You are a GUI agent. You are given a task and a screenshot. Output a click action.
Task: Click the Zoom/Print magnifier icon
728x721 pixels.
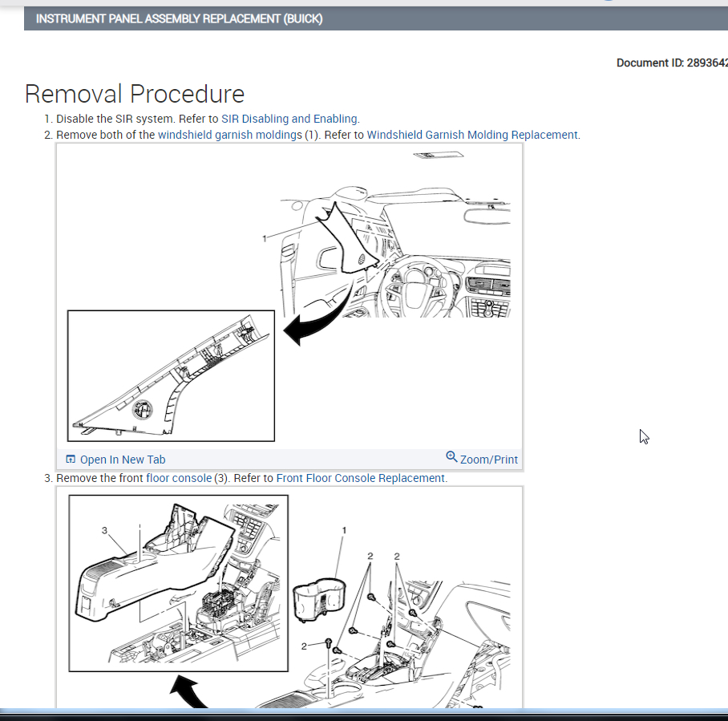(451, 456)
